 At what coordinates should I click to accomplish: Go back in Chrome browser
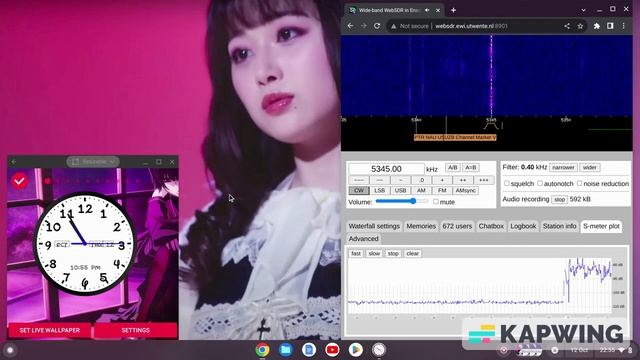click(350, 26)
